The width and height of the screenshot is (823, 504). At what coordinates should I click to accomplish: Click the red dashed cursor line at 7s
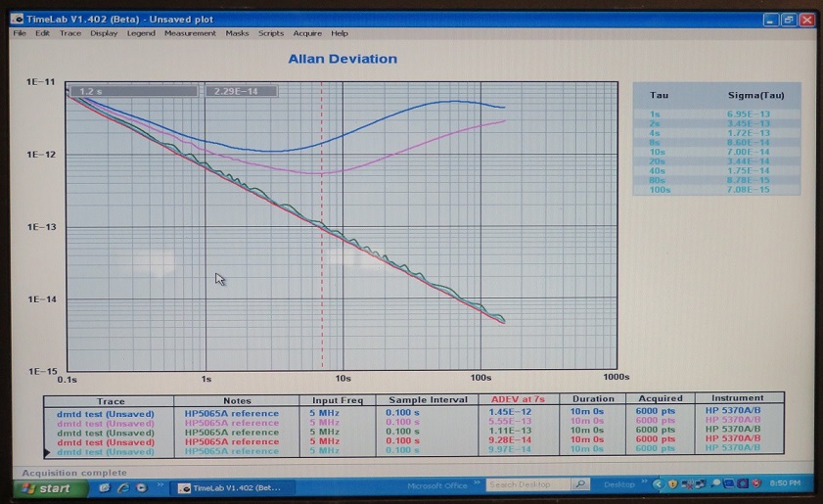(x=322, y=226)
